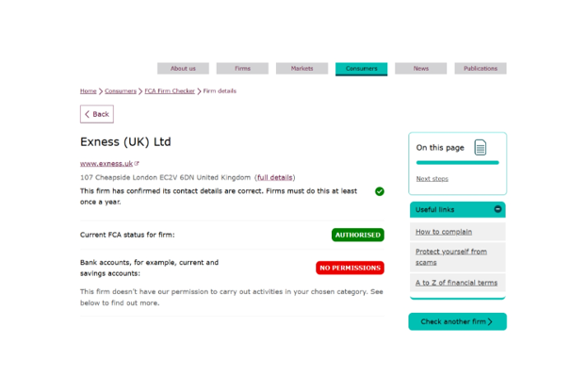Screen dimensions: 588x392
Task: Open How to complain link
Action: [444, 232]
